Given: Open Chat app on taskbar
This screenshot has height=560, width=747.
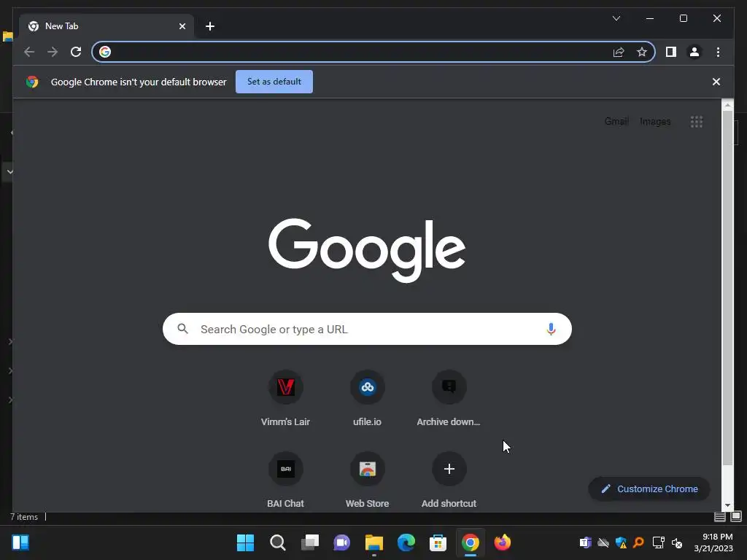Looking at the screenshot, I should click(341, 542).
